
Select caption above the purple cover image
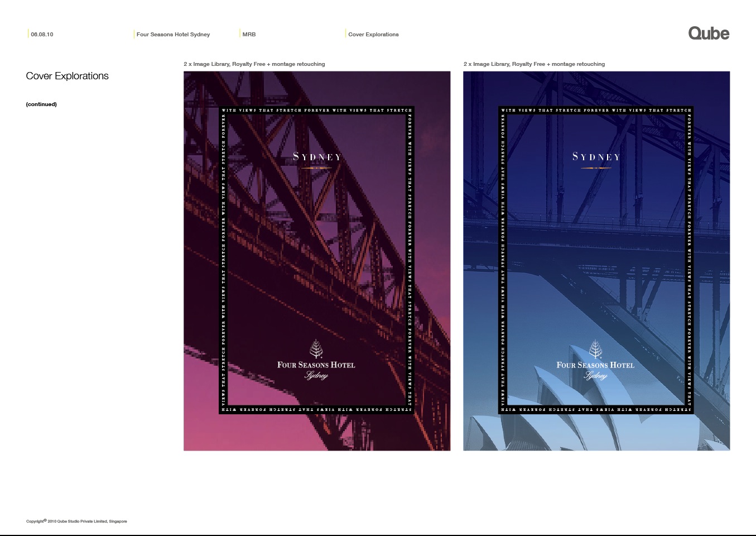pos(254,64)
